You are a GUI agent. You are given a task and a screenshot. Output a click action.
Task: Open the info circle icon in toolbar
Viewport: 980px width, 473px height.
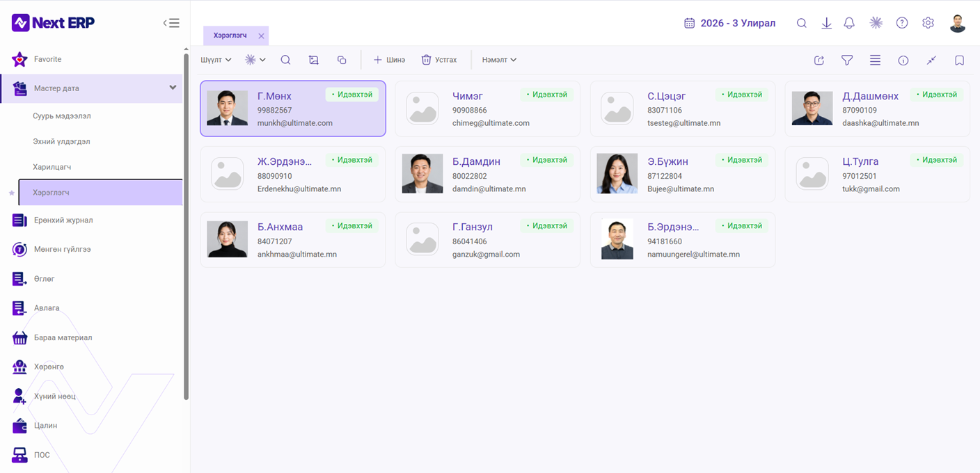903,61
